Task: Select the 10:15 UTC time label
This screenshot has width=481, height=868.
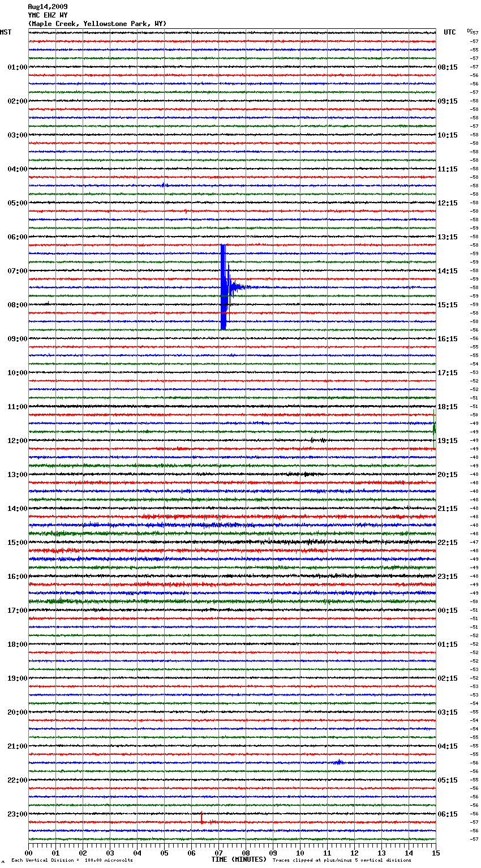Action: [x=448, y=135]
